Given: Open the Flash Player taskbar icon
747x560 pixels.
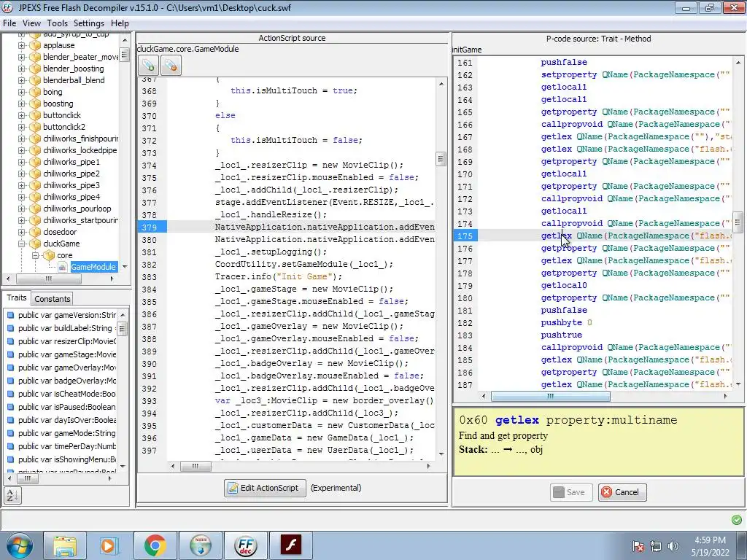Looking at the screenshot, I should pyautogui.click(x=290, y=545).
